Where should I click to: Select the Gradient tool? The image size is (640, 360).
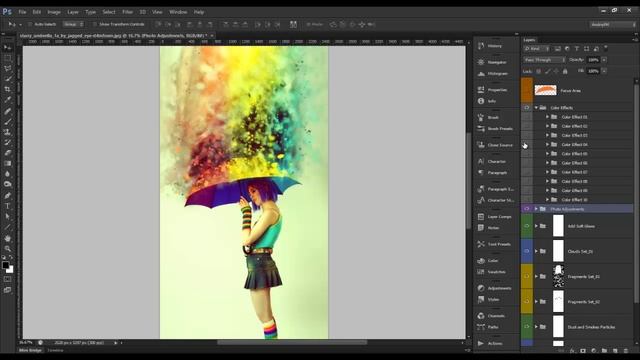click(7, 163)
